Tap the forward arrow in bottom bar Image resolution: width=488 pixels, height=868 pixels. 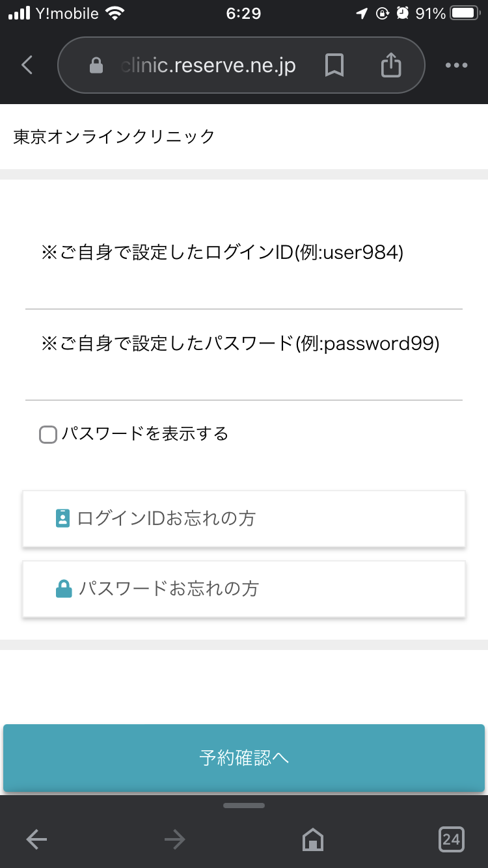pos(174,840)
